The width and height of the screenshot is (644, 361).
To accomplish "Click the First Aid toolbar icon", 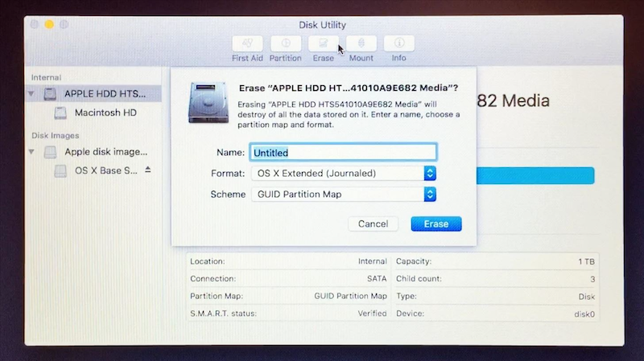I will tap(247, 43).
